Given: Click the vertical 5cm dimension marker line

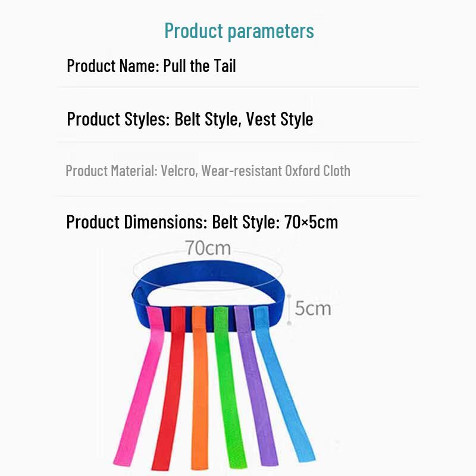Looking at the screenshot, I should (x=289, y=309).
